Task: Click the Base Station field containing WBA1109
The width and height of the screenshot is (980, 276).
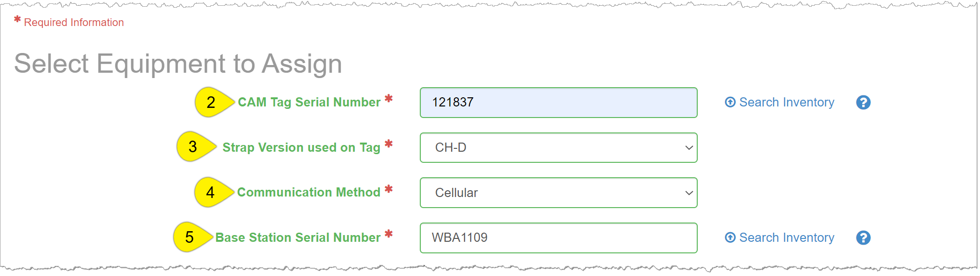Action: pos(558,238)
